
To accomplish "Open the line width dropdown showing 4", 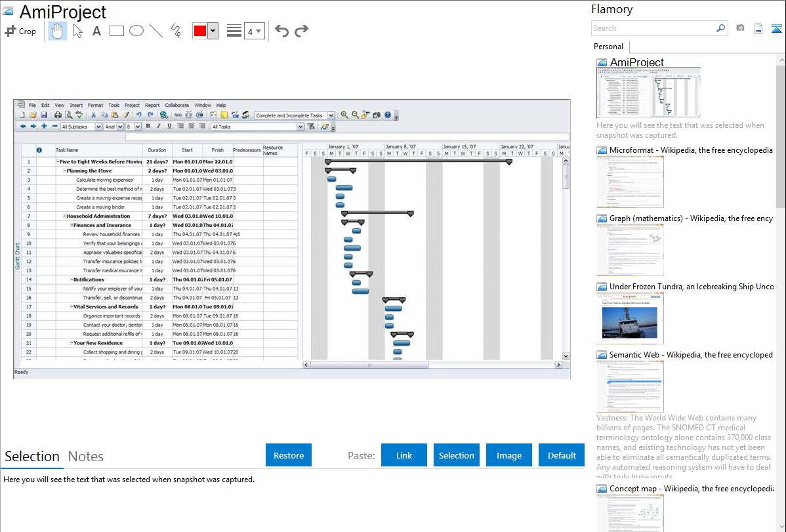I will pos(254,31).
